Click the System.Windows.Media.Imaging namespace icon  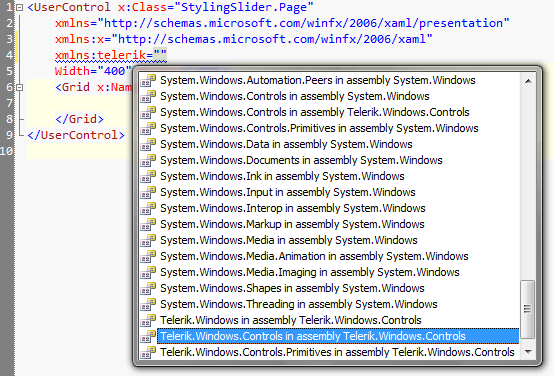point(148,272)
